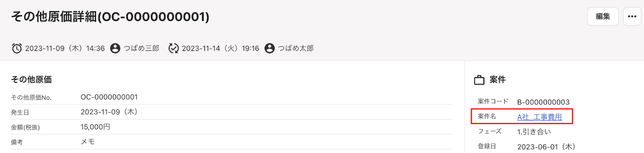This screenshot has width=644, height=153.
Task: Click the clock created-date icon
Action: point(17,48)
